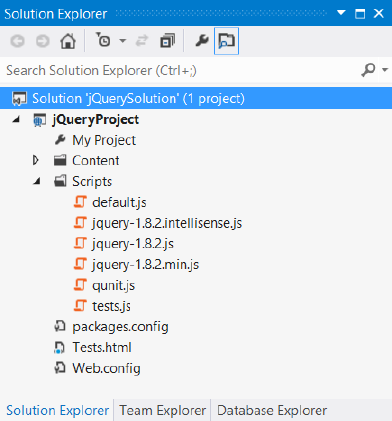Screen dimensions: 392x421
Task: Open Properties wrench icon in toolbar
Action: tap(202, 41)
